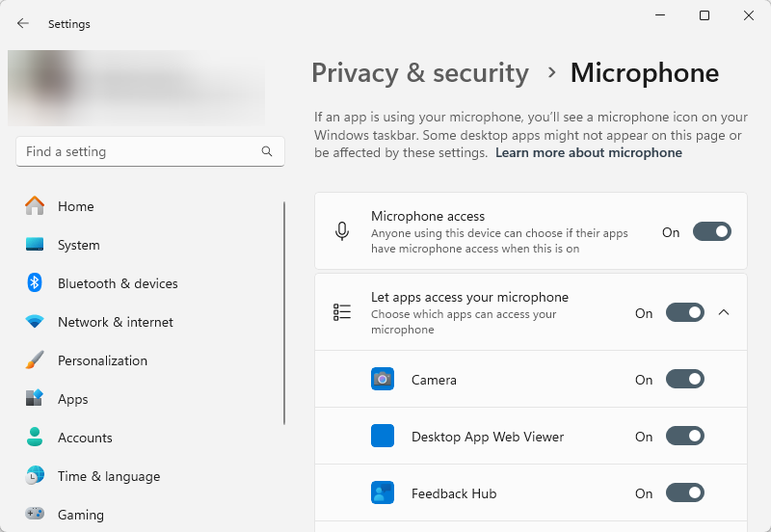
Task: Open the System settings page
Action: point(78,245)
